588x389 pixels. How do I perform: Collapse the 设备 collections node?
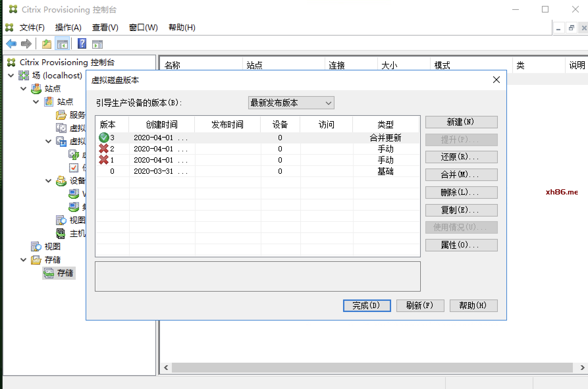[48, 181]
